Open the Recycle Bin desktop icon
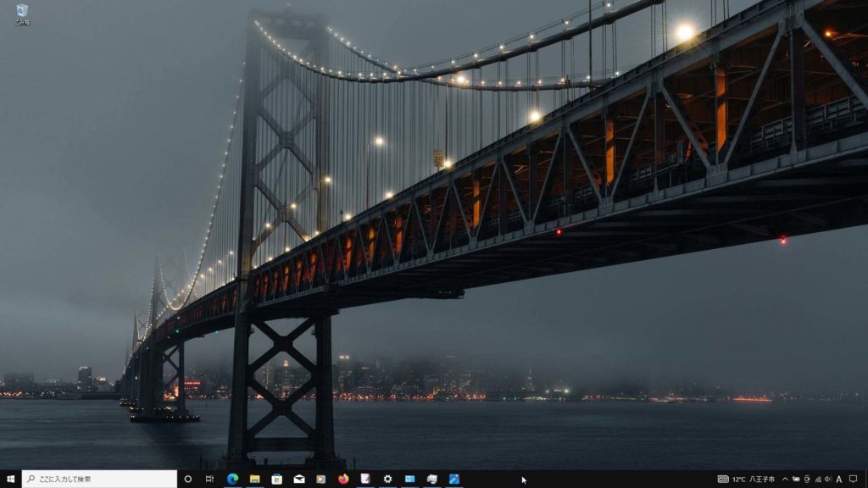This screenshot has width=868, height=488. pos(22,14)
